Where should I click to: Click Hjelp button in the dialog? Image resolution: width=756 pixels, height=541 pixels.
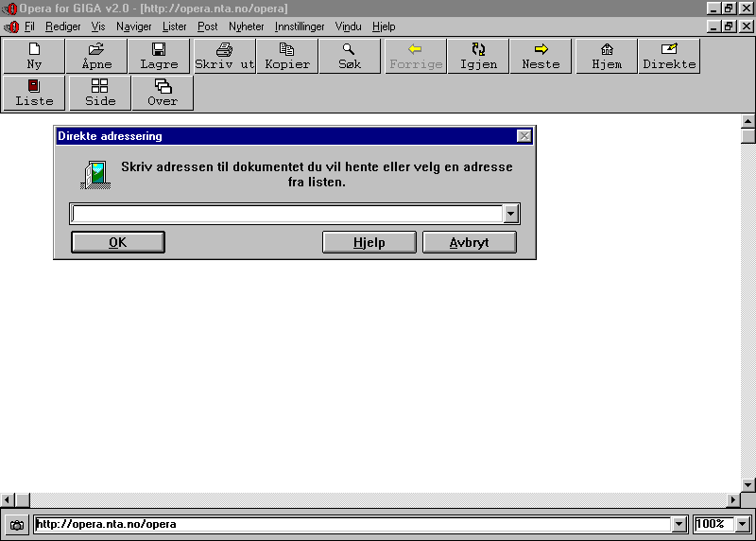coord(369,242)
